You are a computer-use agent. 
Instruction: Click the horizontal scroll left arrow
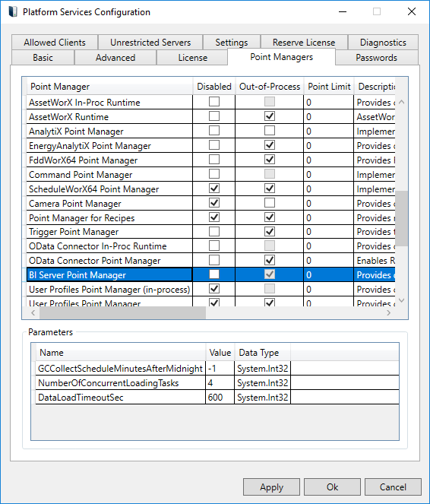[x=33, y=312]
